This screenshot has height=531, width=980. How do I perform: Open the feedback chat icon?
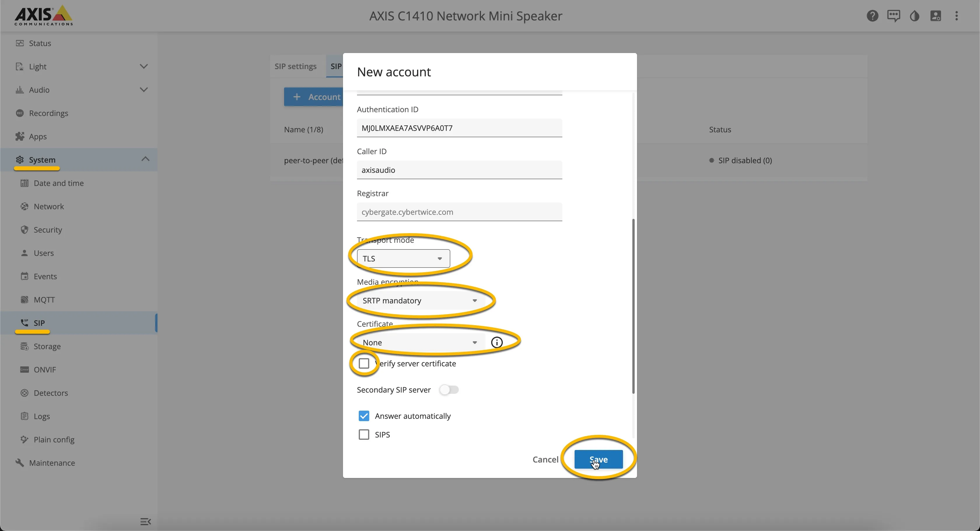tap(894, 16)
